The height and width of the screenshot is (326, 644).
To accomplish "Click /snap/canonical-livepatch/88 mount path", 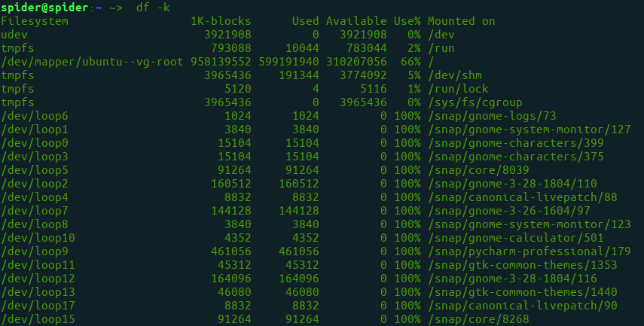I will (523, 197).
